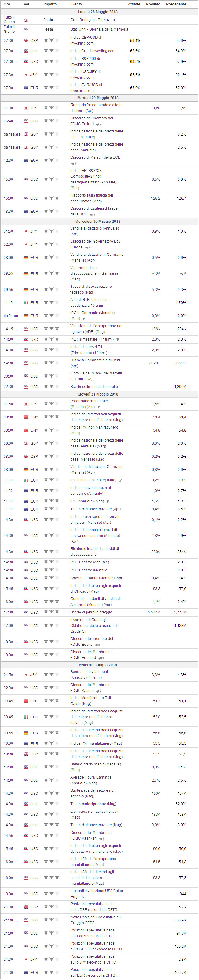Click the speaker icon beside Lautenschläger della BCE
Viewport: 199px width, 980px height.
tap(92, 215)
